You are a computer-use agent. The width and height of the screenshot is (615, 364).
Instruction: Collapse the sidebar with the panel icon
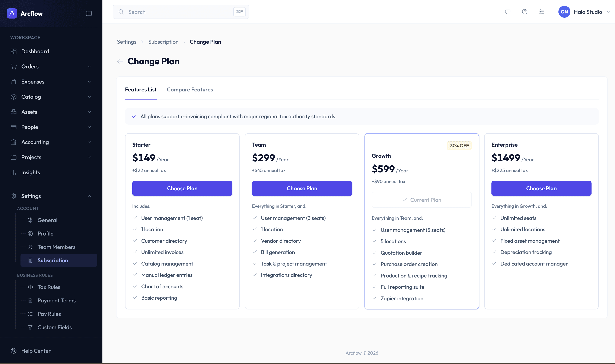coord(89,13)
